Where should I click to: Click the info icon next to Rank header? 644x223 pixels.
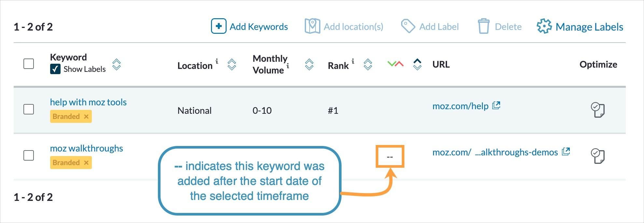coord(352,61)
